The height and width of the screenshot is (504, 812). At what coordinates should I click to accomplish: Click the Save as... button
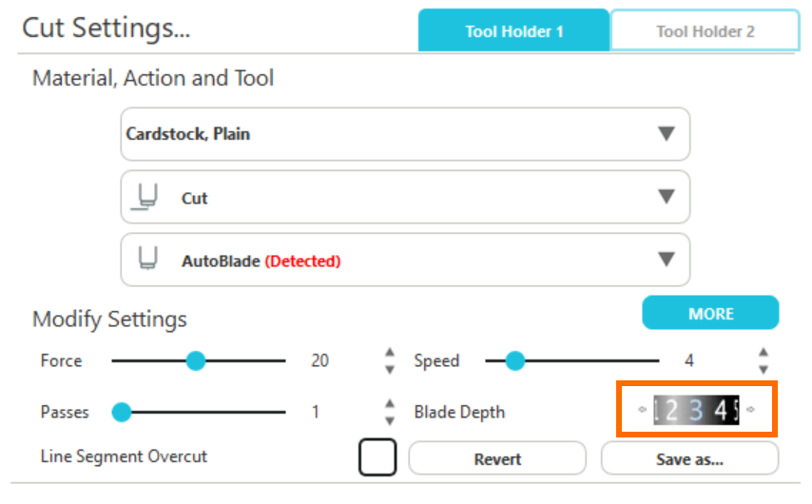pos(689,459)
